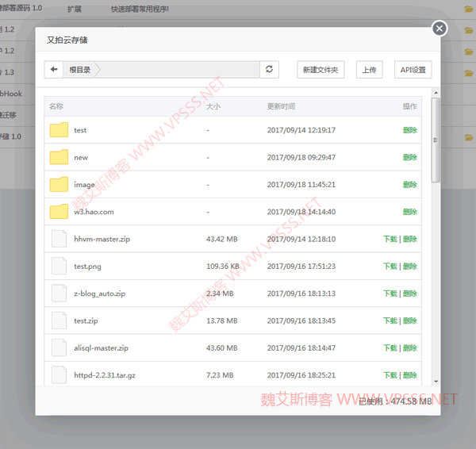Click the 更新时间 column header
Image resolution: width=476 pixels, height=449 pixels.
[x=281, y=106]
